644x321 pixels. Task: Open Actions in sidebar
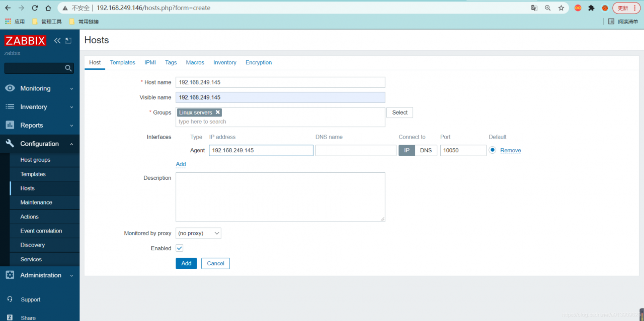click(x=44, y=217)
